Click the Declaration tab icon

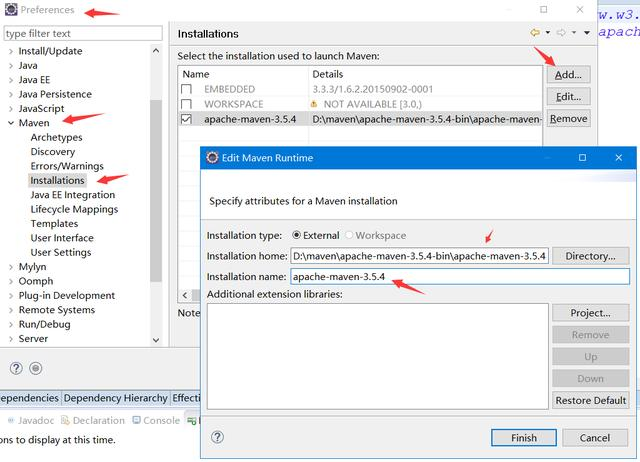(x=65, y=420)
